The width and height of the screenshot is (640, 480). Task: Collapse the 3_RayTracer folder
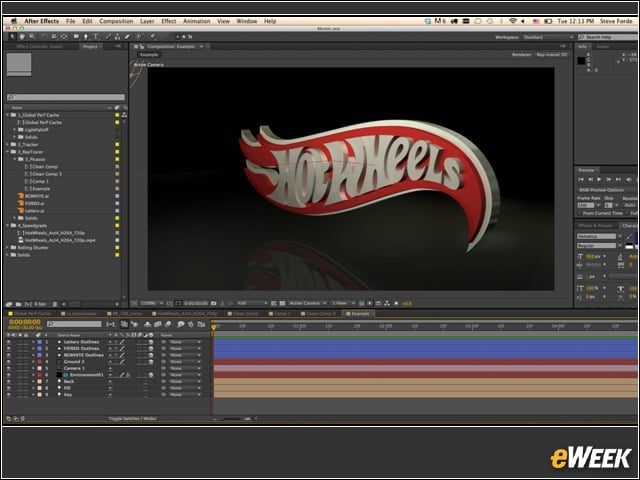point(7,152)
